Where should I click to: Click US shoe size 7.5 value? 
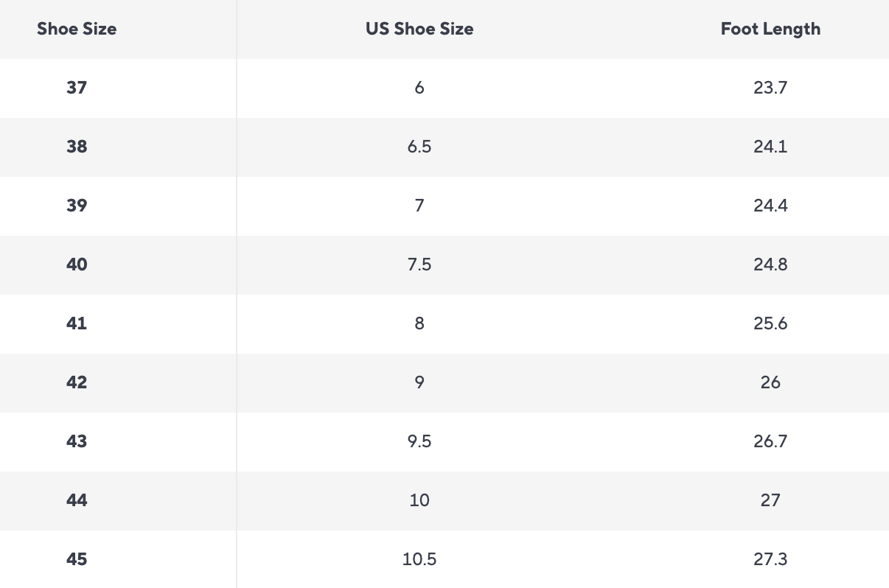(x=419, y=265)
